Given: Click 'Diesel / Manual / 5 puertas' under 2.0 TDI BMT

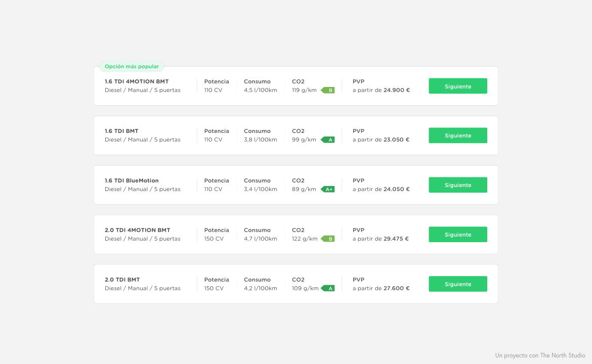Looking at the screenshot, I should [143, 288].
